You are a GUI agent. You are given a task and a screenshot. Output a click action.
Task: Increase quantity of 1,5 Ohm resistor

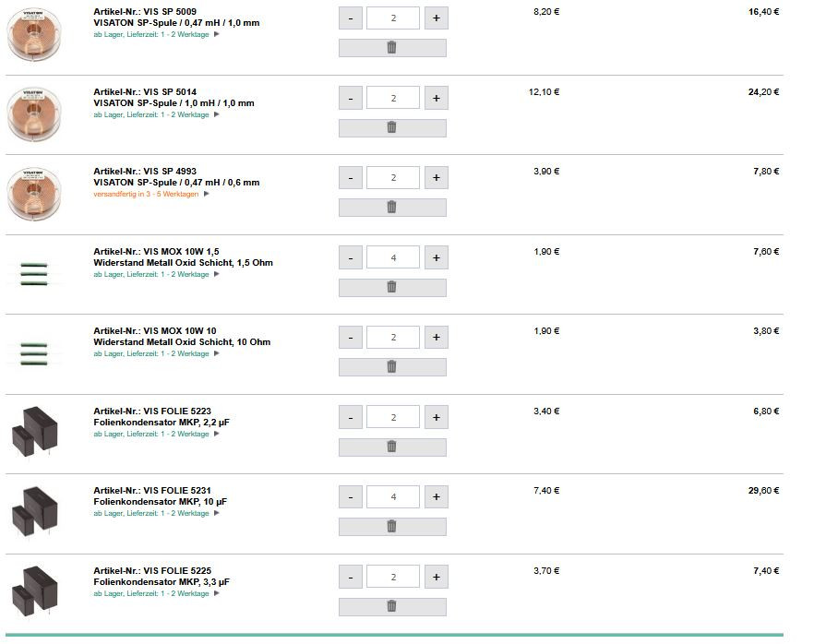(x=436, y=258)
